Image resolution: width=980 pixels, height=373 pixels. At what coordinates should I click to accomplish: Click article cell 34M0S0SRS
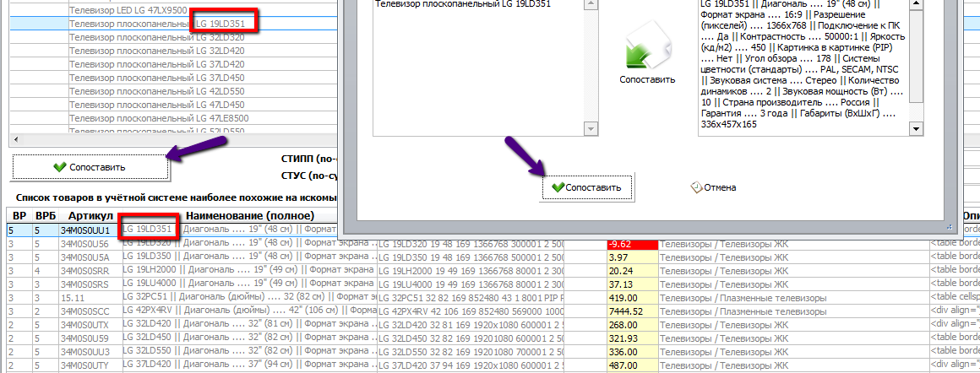click(x=90, y=284)
